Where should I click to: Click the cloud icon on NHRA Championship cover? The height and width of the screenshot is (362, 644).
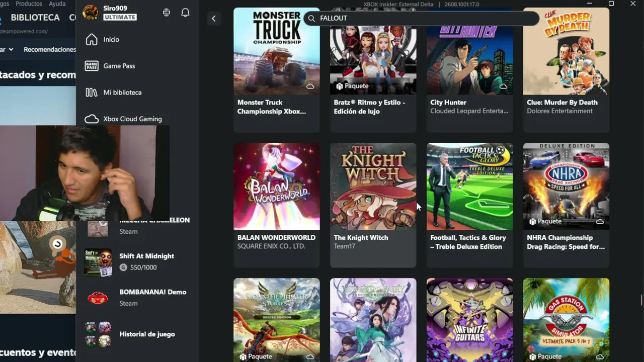600,221
